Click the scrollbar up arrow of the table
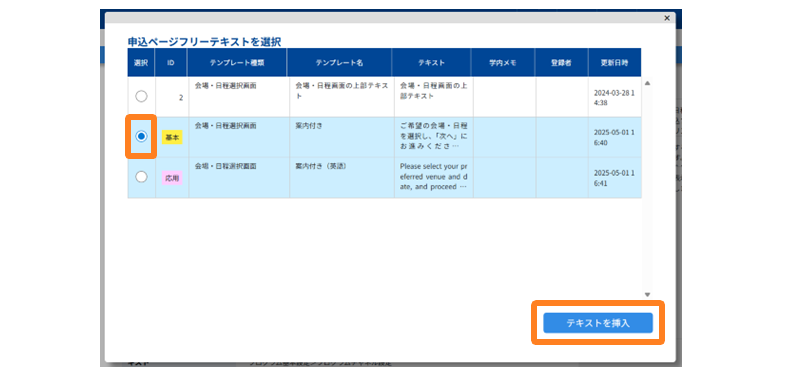This screenshot has width=796, height=372. (647, 83)
